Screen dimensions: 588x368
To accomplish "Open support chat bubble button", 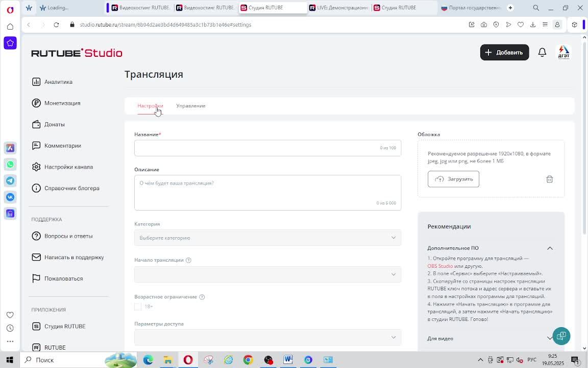I will (561, 336).
